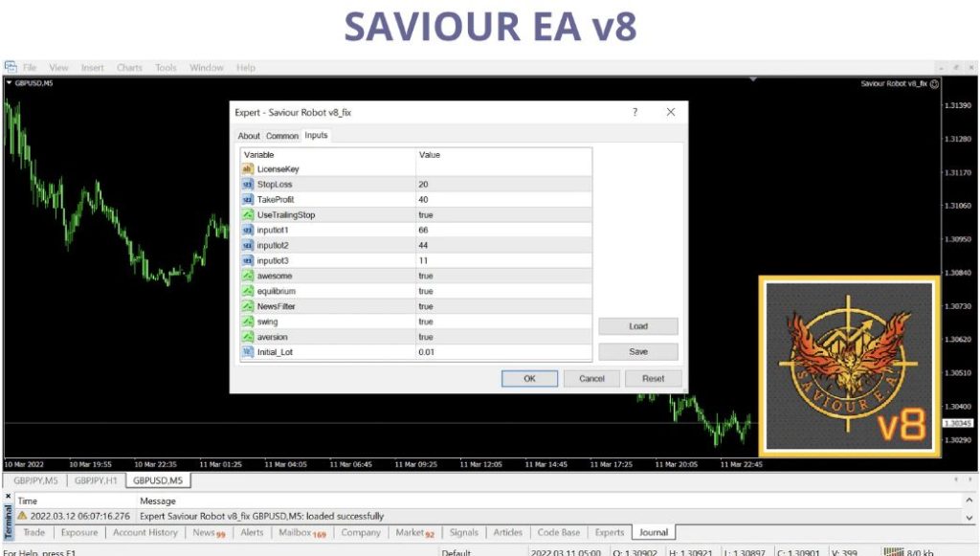Toggle the aversion value set to true

click(x=426, y=337)
